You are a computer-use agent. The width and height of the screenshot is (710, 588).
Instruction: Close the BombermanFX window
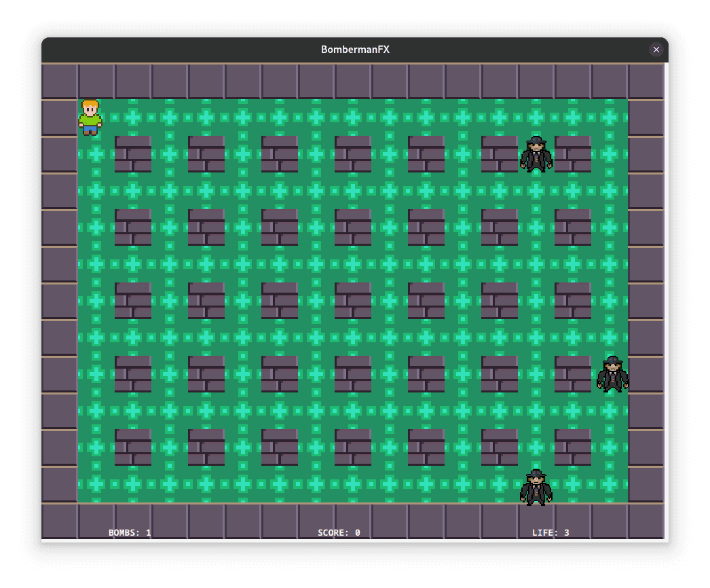[656, 50]
